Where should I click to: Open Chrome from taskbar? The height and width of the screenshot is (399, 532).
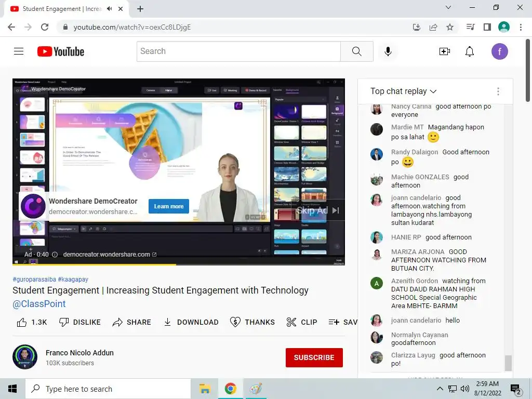pos(230,389)
